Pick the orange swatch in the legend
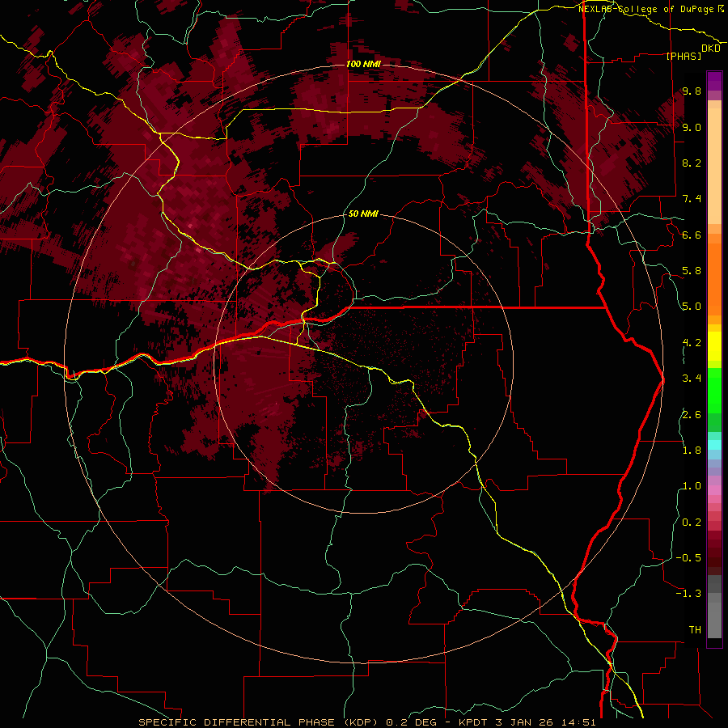728x728 pixels. click(714, 278)
